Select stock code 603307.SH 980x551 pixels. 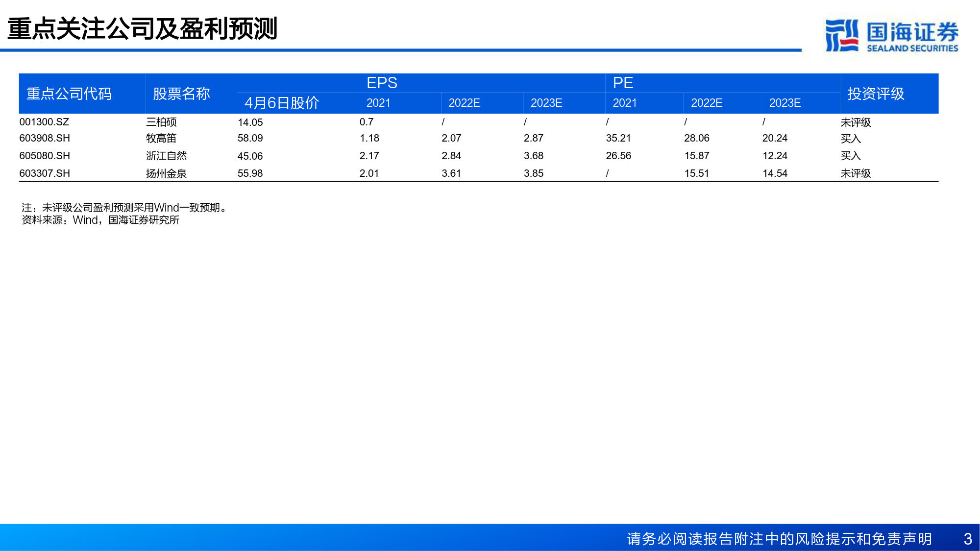tap(45, 173)
